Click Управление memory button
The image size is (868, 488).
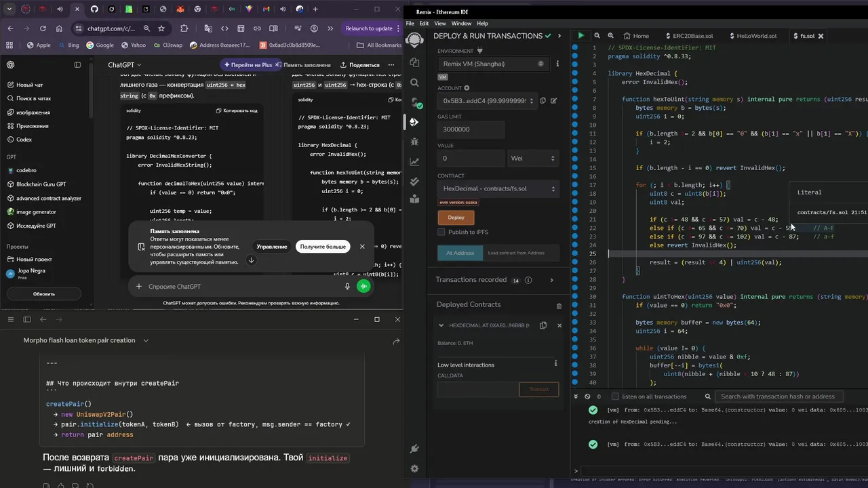click(x=272, y=247)
